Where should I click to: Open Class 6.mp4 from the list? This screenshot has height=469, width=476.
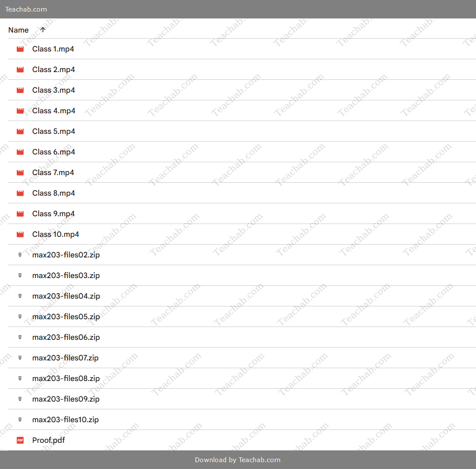pos(54,152)
